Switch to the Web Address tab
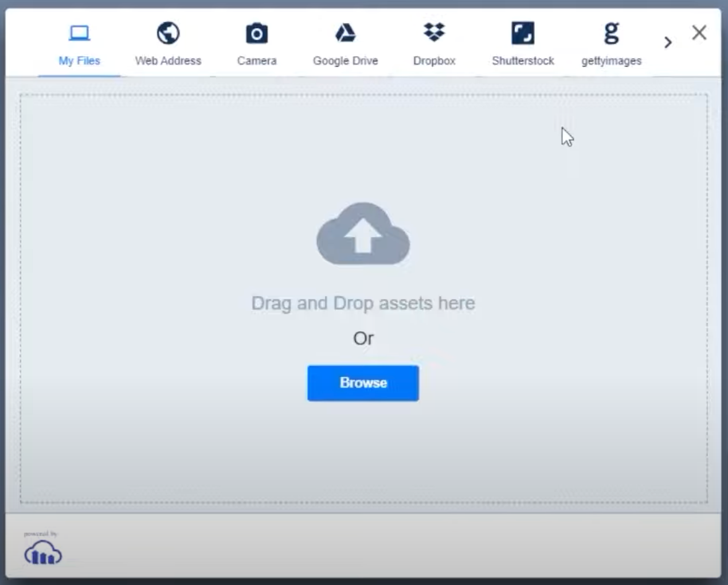This screenshot has height=585, width=728. pyautogui.click(x=167, y=60)
